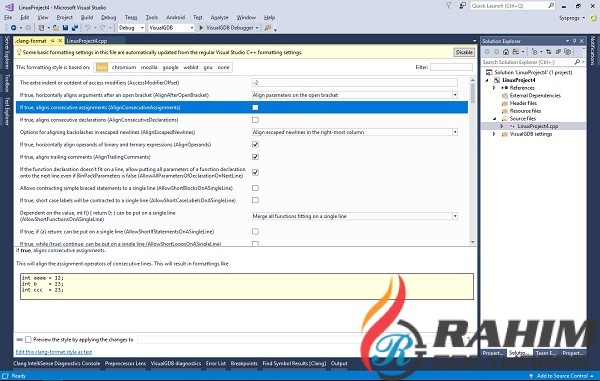Viewport: 600px width, 381px height.
Task: Switch to LinuxProject4.cpp editor tab
Action: [86, 41]
